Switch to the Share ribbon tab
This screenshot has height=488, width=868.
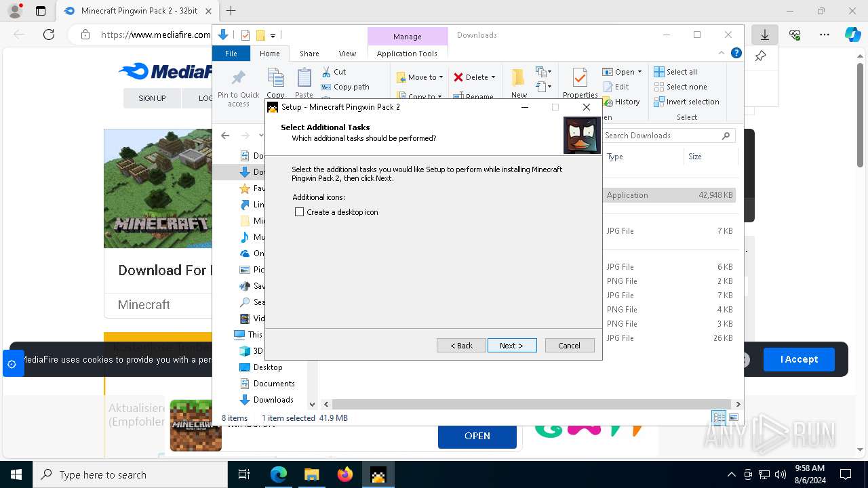(309, 54)
